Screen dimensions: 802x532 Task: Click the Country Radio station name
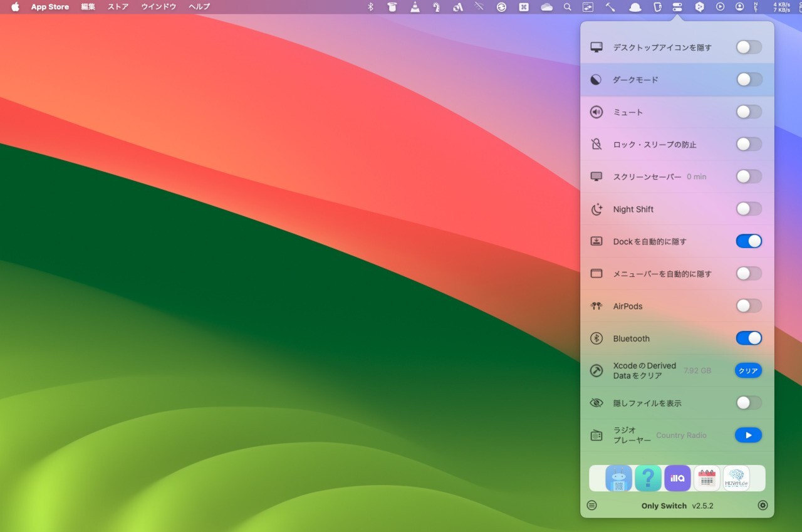(681, 436)
